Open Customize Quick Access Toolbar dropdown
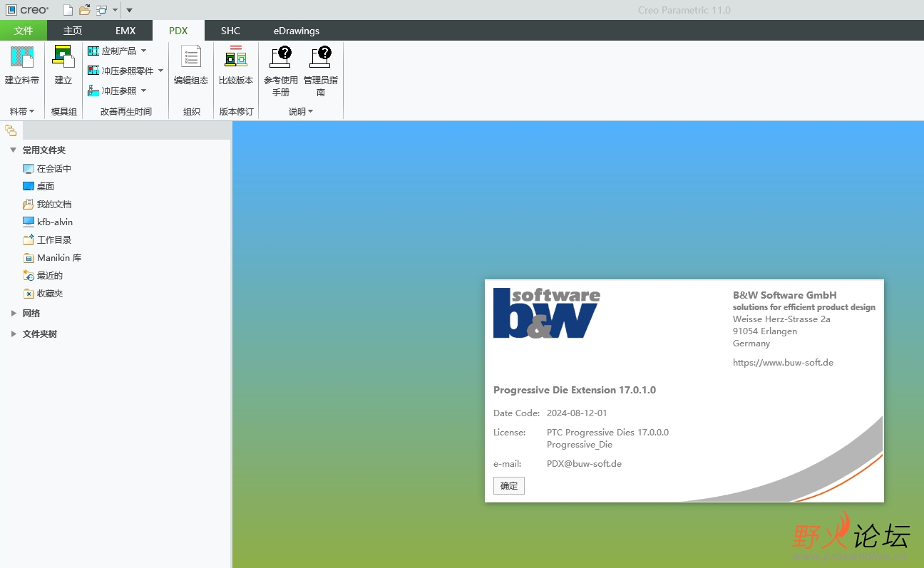924x568 pixels. 129,10
